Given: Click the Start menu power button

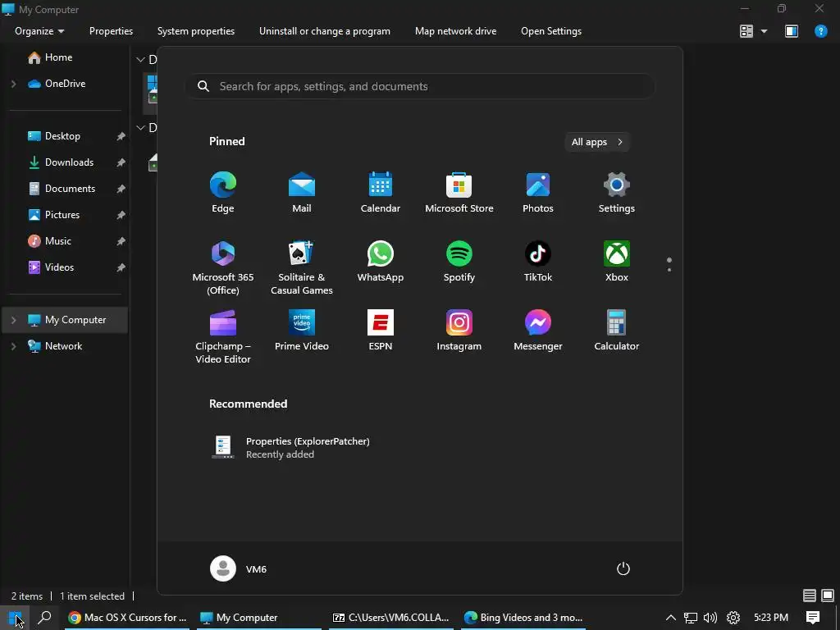Looking at the screenshot, I should [623, 568].
